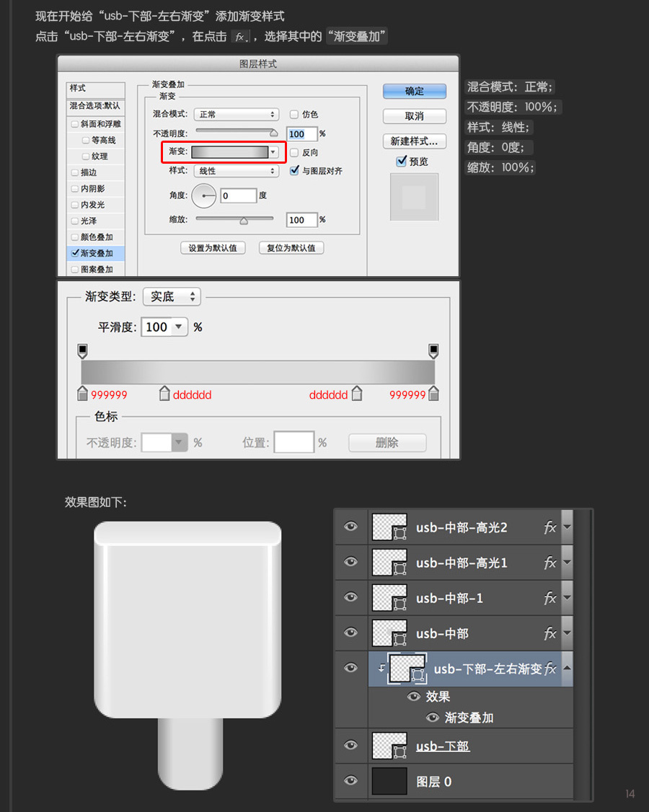
Task: Click the usb-中部-高光2 layer thumbnail
Action: [x=389, y=527]
